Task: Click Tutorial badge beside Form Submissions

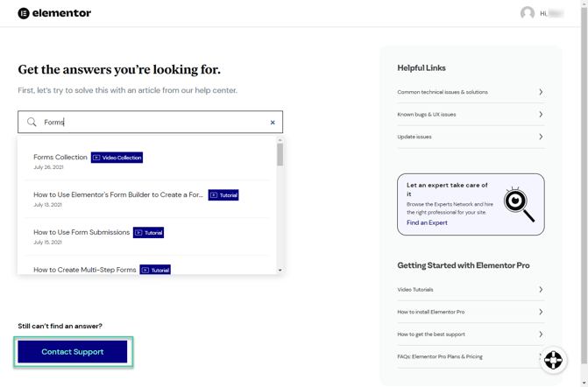Action: (148, 233)
